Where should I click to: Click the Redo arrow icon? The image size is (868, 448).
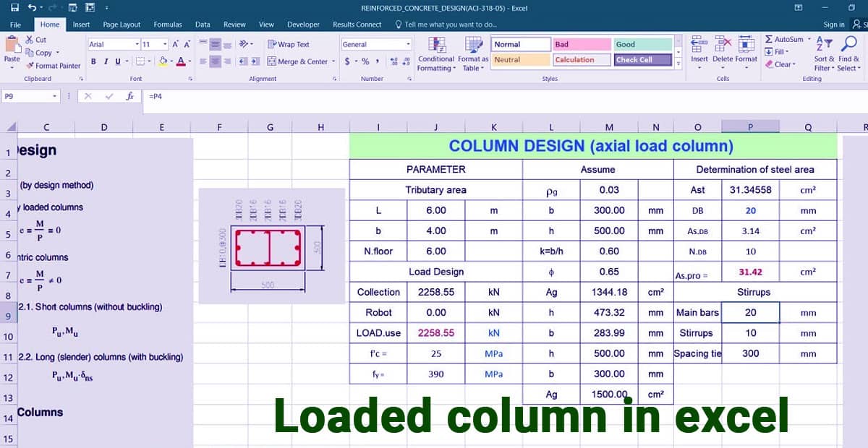click(53, 8)
